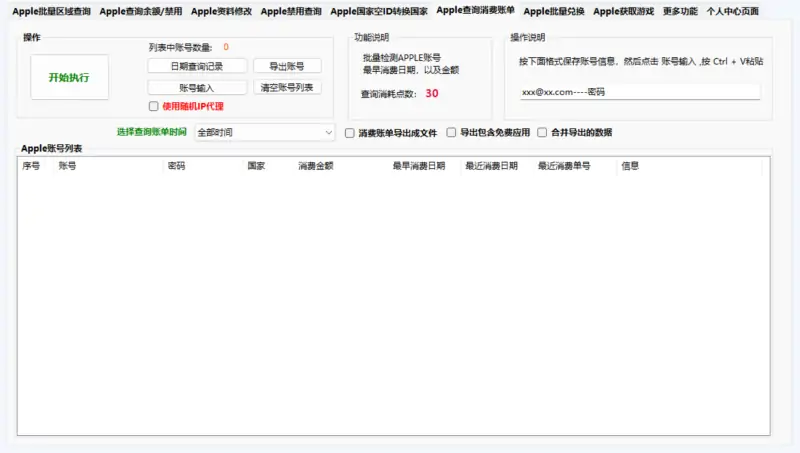
Task: Tick the 消费账单导出成文件 checkbox
Action: [x=350, y=132]
